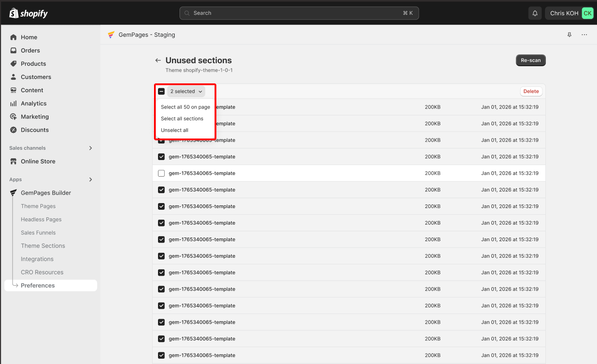Open the GemPages Builder app icon

click(x=13, y=192)
